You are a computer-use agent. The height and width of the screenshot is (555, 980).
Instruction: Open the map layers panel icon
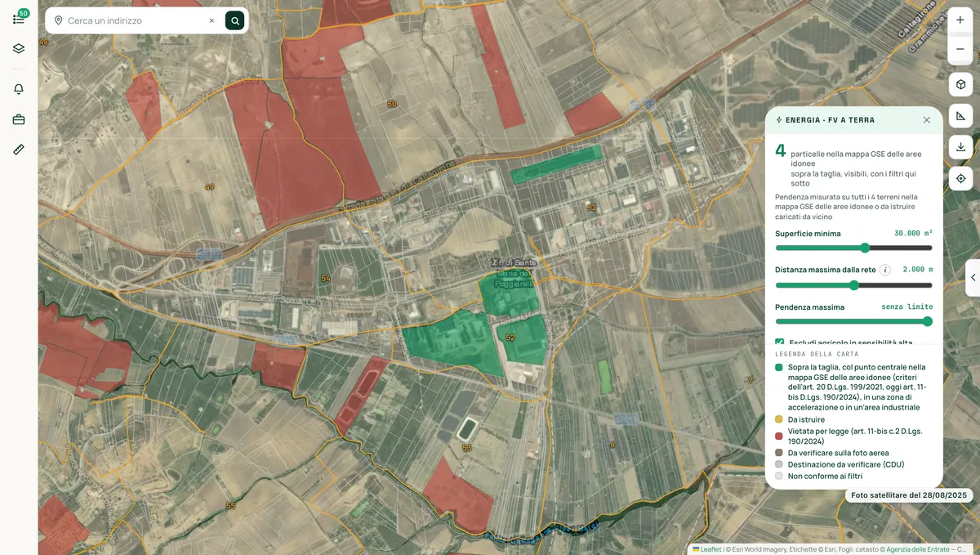tap(19, 48)
